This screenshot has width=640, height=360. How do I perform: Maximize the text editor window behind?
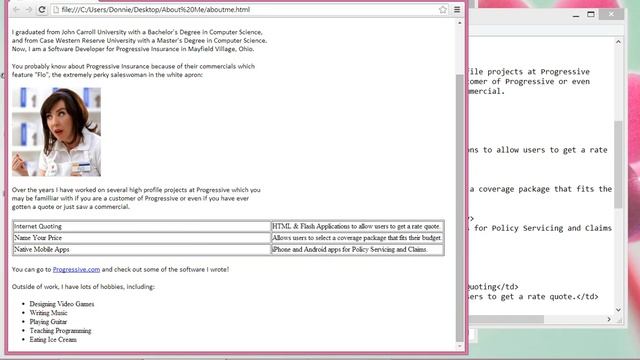(x=591, y=14)
